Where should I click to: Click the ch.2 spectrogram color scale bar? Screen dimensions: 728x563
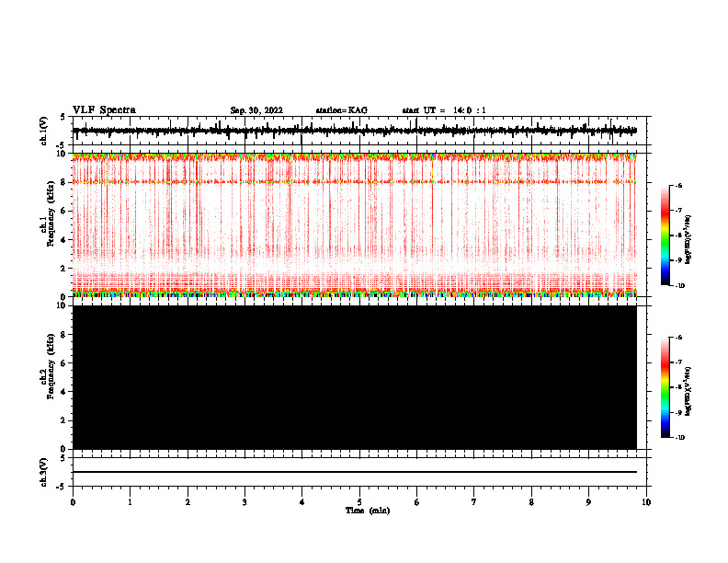[x=665, y=387]
